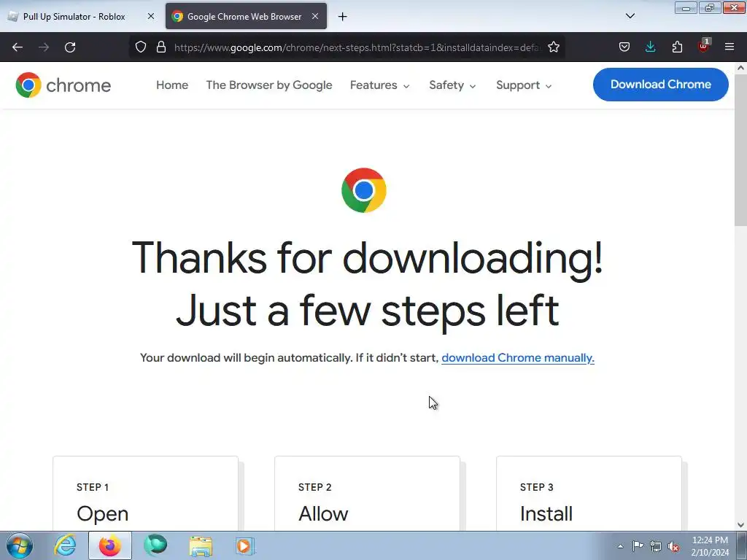Open the tracking protection shield icon

coord(141,47)
